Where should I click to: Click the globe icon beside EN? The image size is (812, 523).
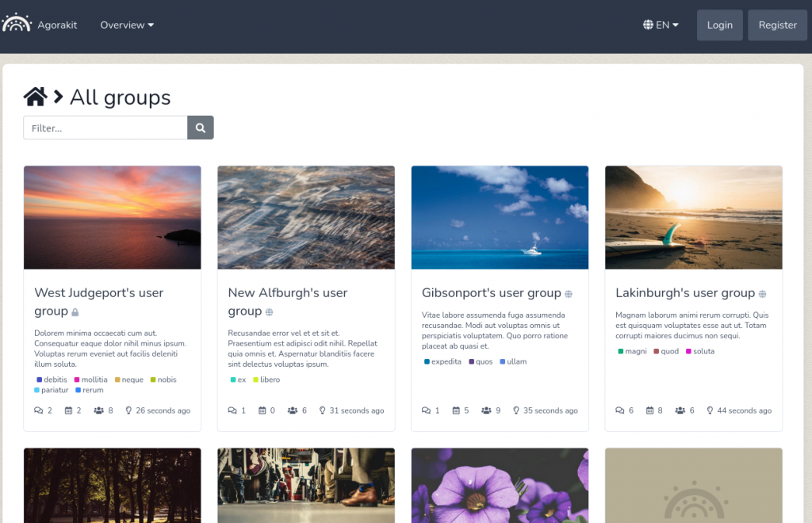coord(648,25)
